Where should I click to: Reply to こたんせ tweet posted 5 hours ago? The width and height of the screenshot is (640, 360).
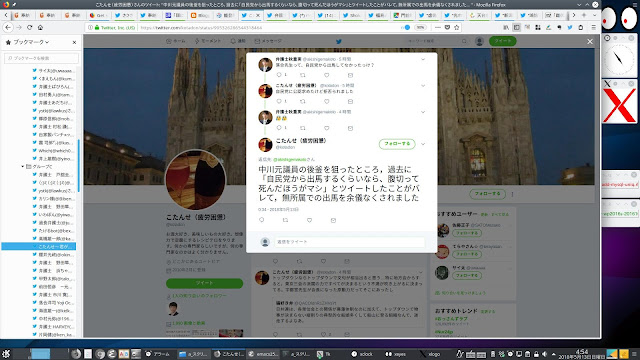pyautogui.click(x=279, y=101)
